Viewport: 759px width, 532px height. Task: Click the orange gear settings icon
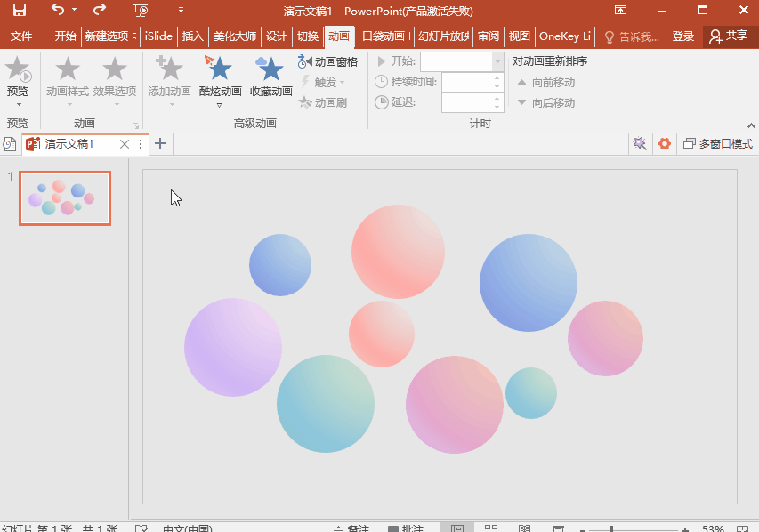664,144
